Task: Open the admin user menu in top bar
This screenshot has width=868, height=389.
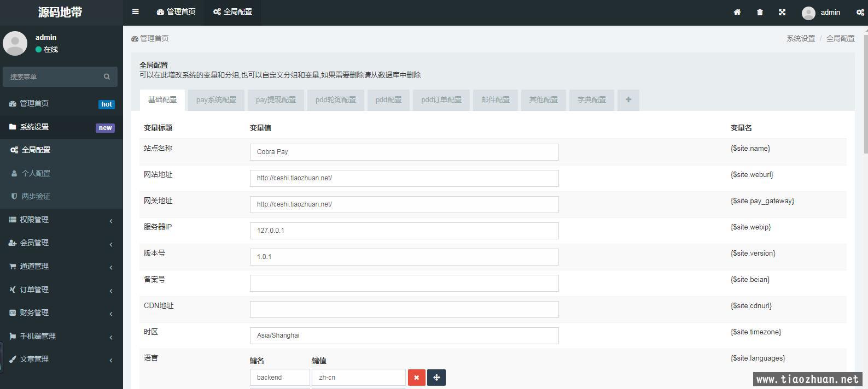Action: [821, 12]
